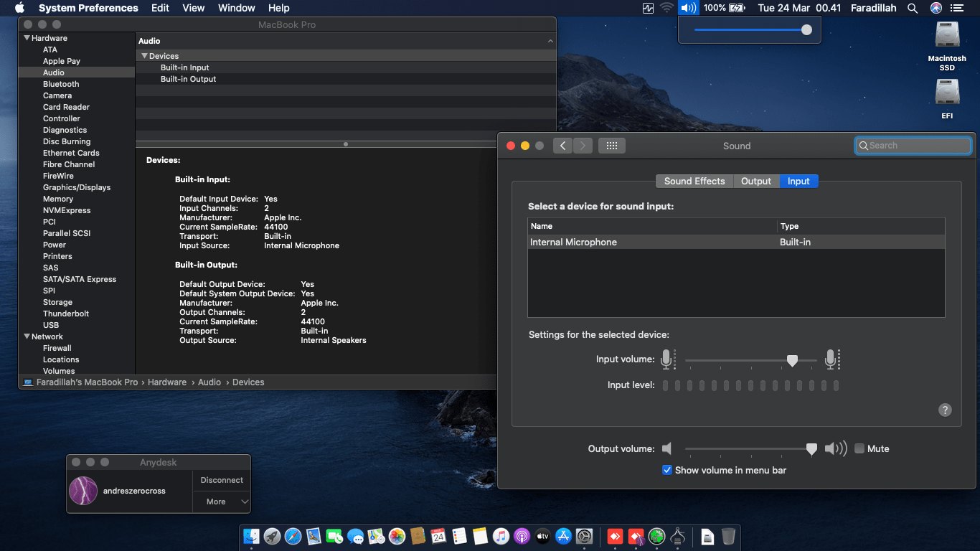The image size is (980, 551).
Task: Collapse the Network section in sidebar
Action: [27, 336]
